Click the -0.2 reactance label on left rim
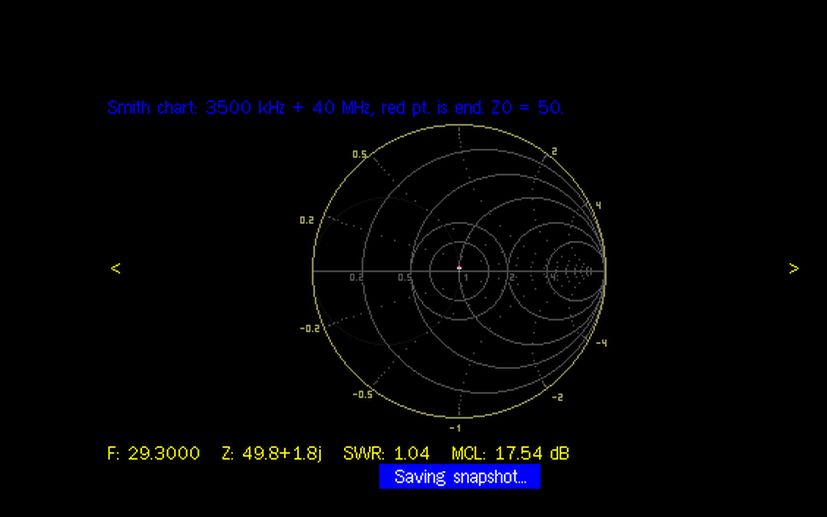 pos(310,328)
